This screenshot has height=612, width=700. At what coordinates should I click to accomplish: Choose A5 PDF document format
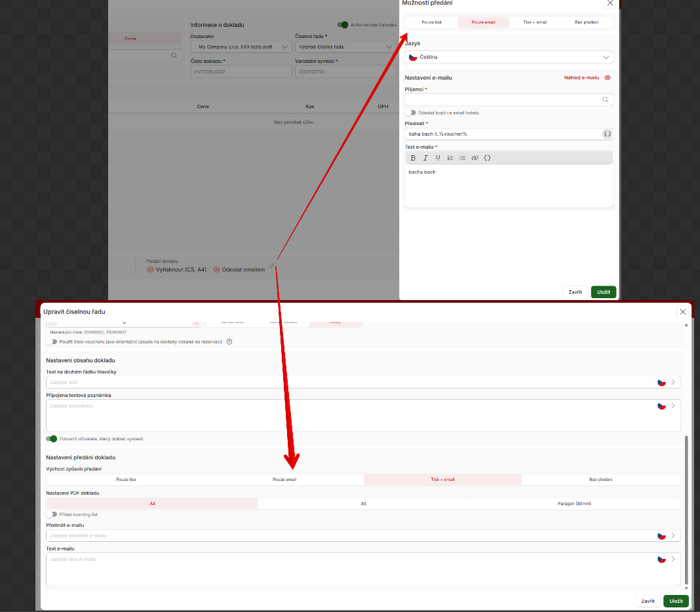pyautogui.click(x=363, y=503)
